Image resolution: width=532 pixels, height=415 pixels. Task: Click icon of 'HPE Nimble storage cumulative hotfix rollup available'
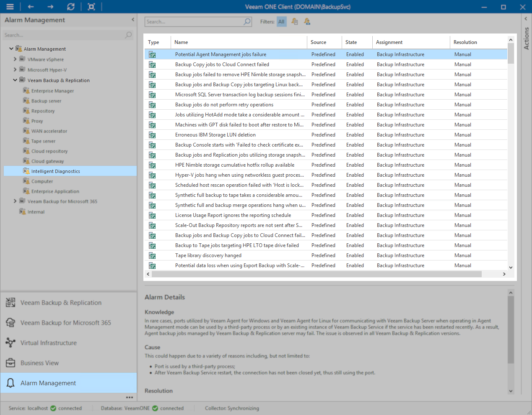(x=152, y=165)
